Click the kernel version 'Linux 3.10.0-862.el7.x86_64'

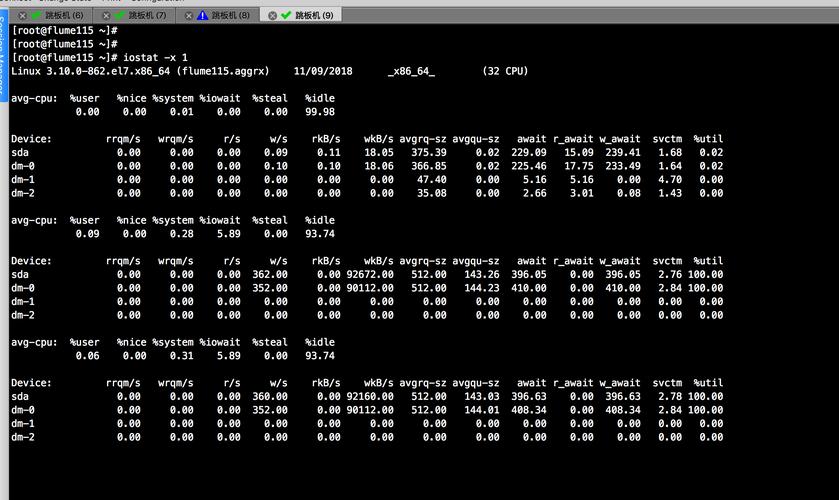(x=90, y=71)
